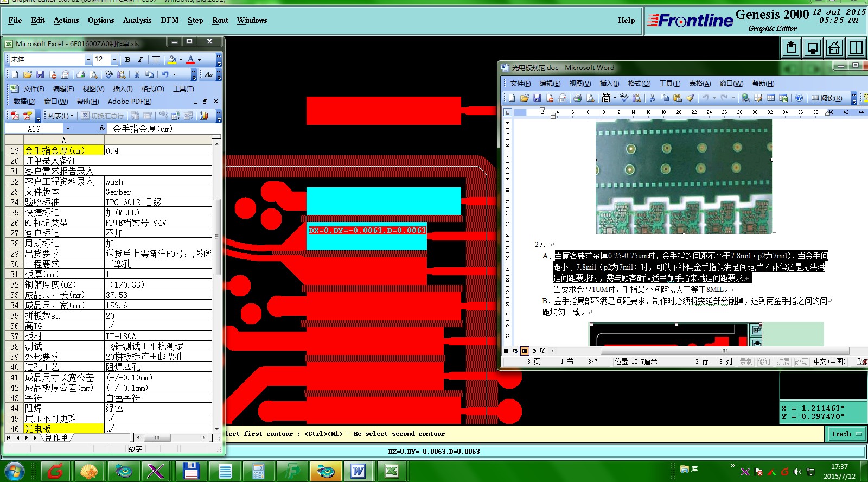Viewport: 868px width, 482px height.
Task: Open the Excel 数据(D) menu
Action: [24, 101]
